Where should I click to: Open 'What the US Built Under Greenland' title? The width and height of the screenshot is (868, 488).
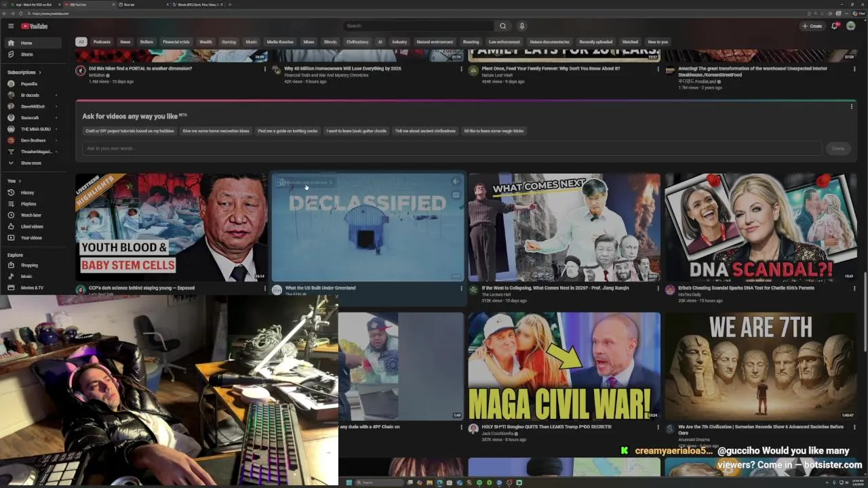[x=320, y=288]
